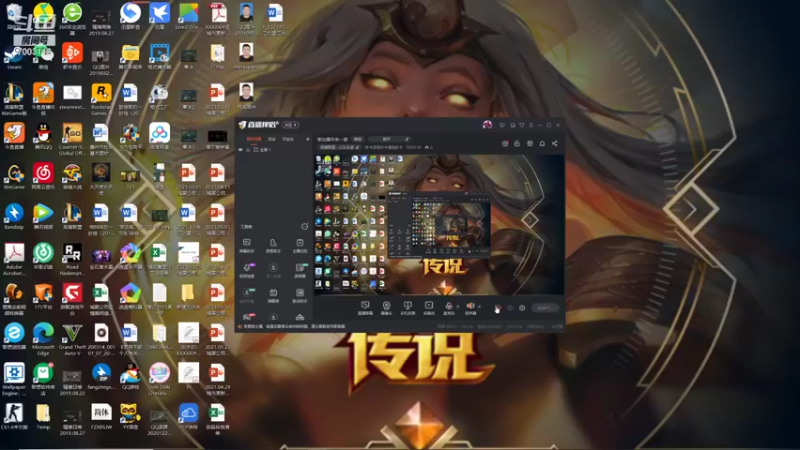The width and height of the screenshot is (800, 450).
Task: Open the Wallpaper Engine shortcut
Action: coord(14,379)
